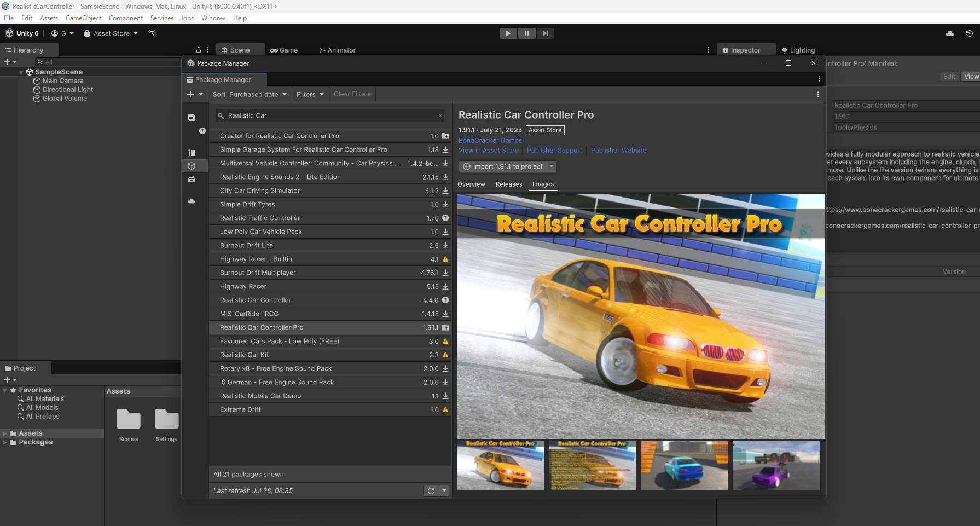Switch to the Lighting tab
Viewport: 980px width, 526px height.
pyautogui.click(x=798, y=50)
